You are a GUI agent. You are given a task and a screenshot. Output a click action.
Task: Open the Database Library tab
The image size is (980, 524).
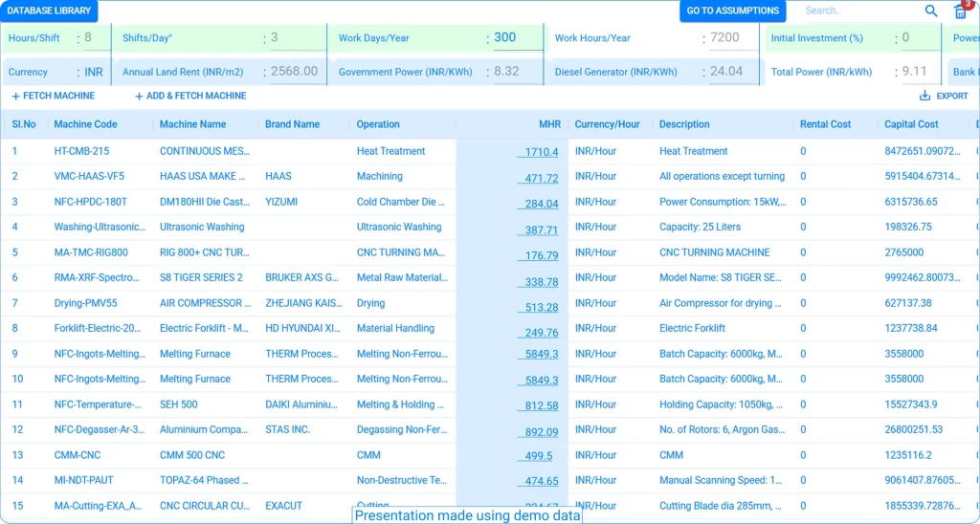49,11
